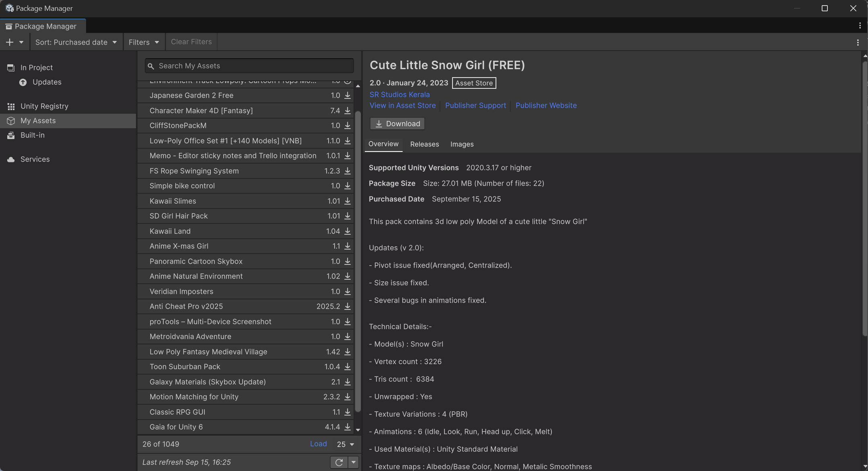
Task: Expand the Sort: Purchased date dropdown
Action: pyautogui.click(x=76, y=42)
